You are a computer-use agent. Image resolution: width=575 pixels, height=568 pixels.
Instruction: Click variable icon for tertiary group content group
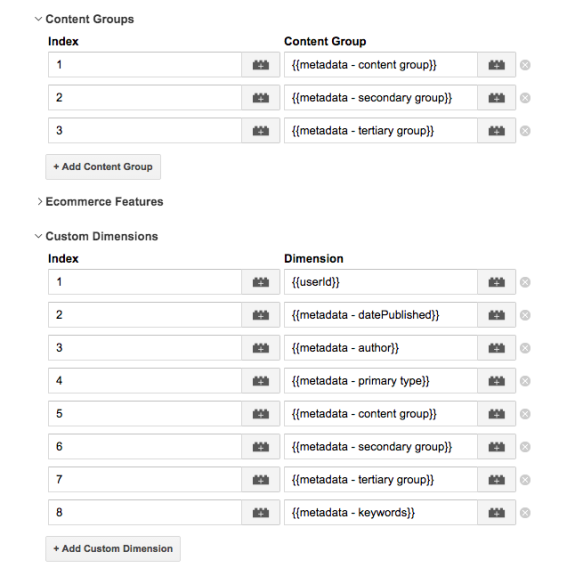pyautogui.click(x=497, y=131)
